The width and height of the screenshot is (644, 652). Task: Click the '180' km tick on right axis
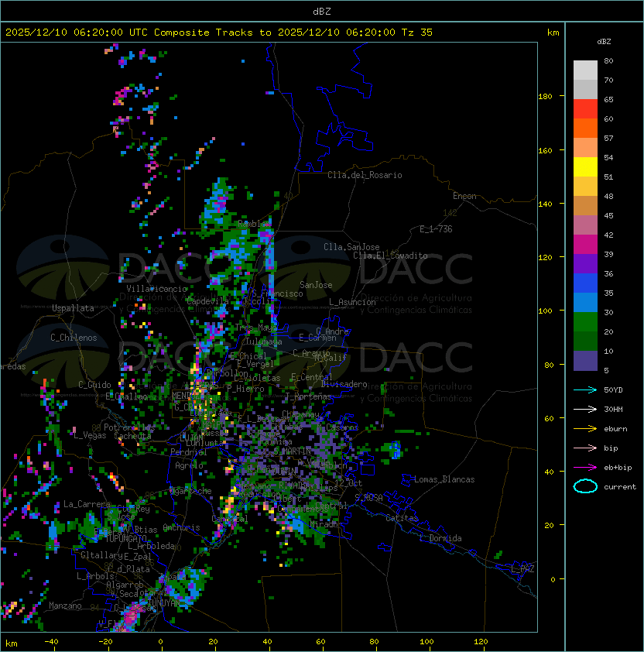coord(545,97)
